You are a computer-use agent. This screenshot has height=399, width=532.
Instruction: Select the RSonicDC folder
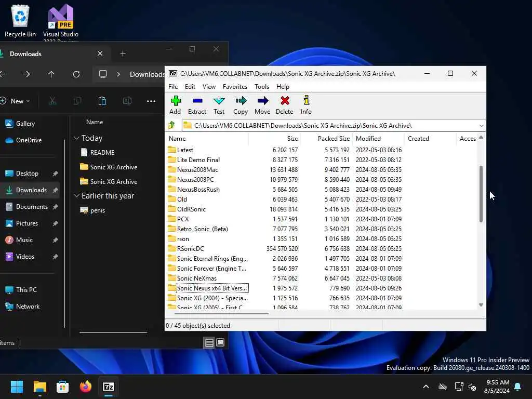click(190, 248)
